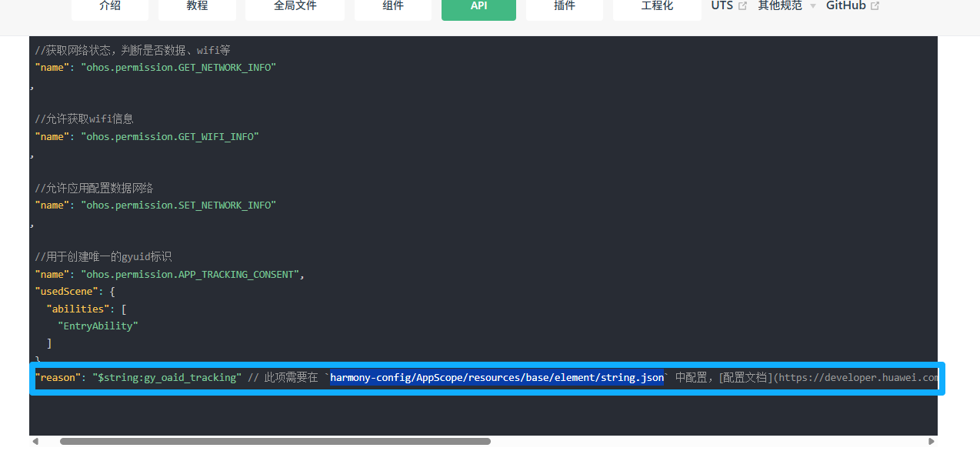The width and height of the screenshot is (980, 451).
Task: Click the comment //允许获取wifi信息
Action: point(85,119)
